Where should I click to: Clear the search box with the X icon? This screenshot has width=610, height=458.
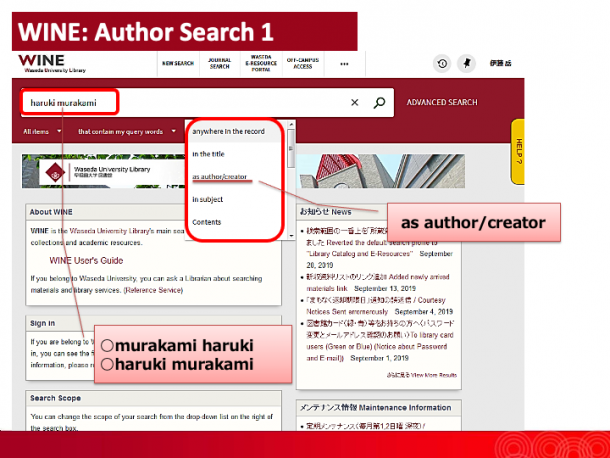pyautogui.click(x=354, y=102)
